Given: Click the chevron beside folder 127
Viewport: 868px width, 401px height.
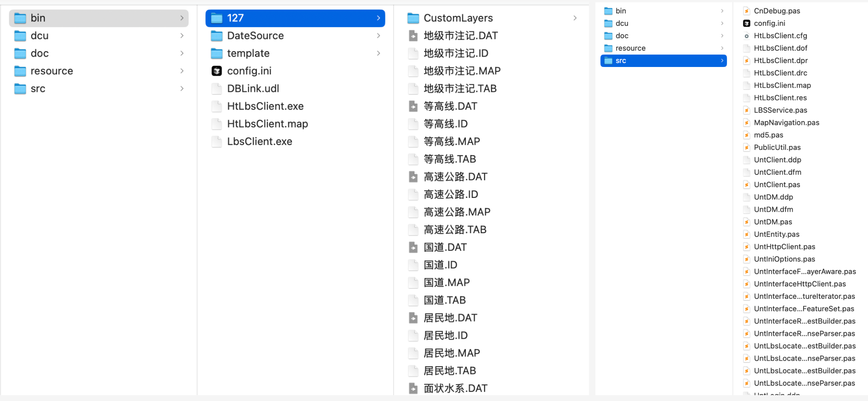Looking at the screenshot, I should point(378,18).
